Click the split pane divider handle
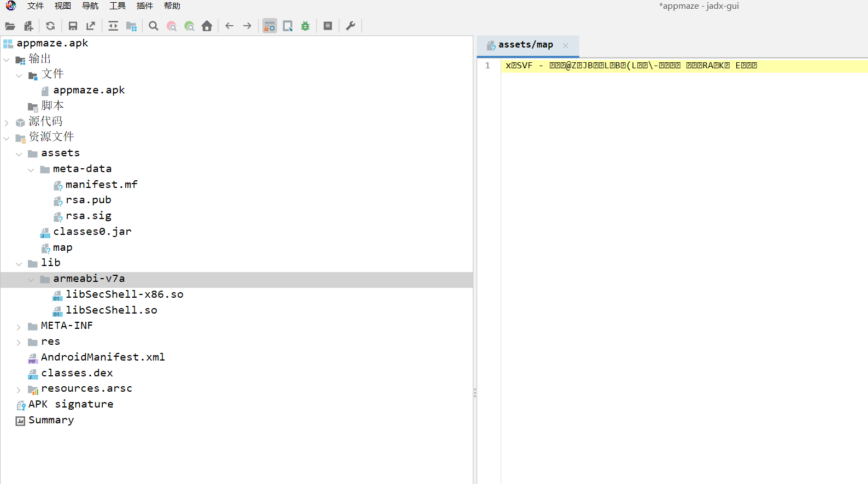The width and height of the screenshot is (868, 484). tap(475, 393)
